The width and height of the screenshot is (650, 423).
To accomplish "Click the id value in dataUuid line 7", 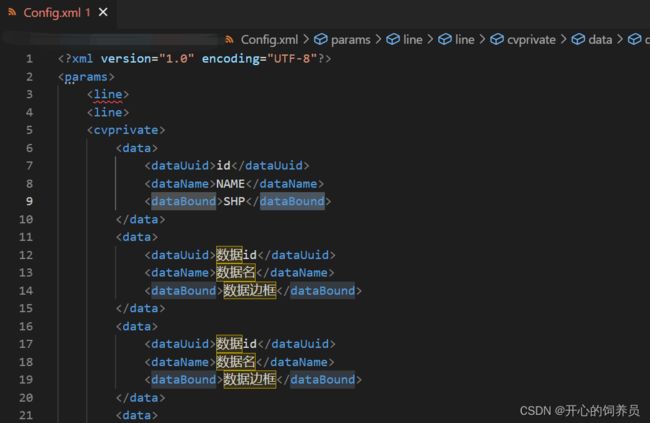I will (223, 165).
